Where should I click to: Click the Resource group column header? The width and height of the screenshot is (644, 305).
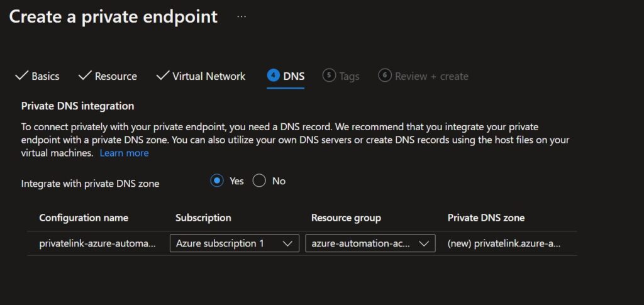tap(347, 218)
